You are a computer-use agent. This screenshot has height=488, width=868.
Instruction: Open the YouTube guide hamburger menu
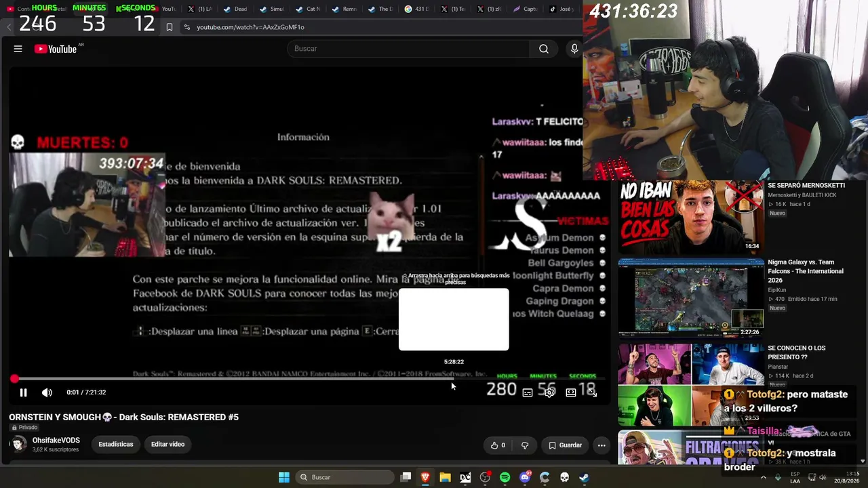click(18, 49)
